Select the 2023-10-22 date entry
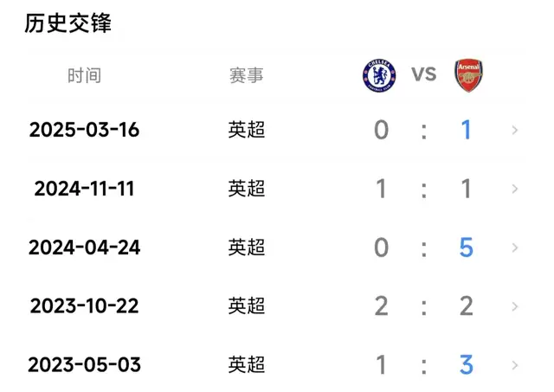Image resolution: width=554 pixels, height=392 pixels. tap(84, 307)
